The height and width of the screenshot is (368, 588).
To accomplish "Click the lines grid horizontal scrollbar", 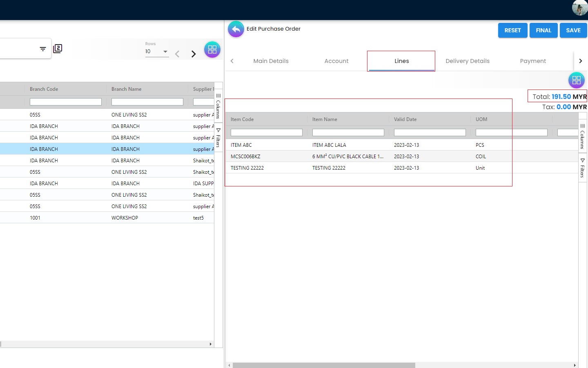I will coord(324,365).
